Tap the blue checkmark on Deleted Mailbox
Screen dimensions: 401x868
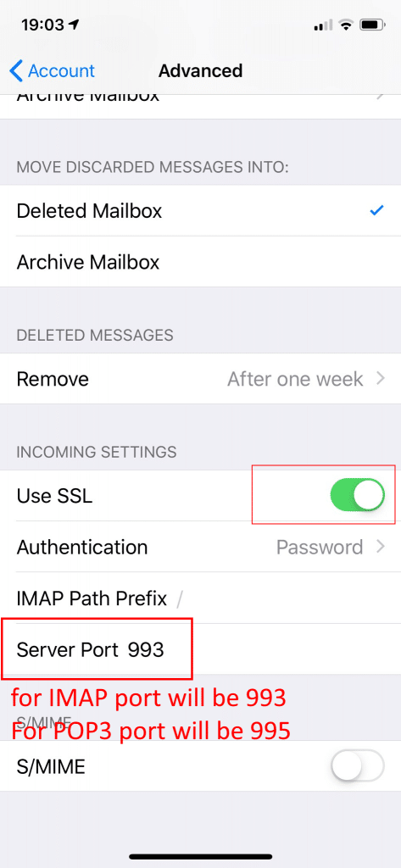376,211
